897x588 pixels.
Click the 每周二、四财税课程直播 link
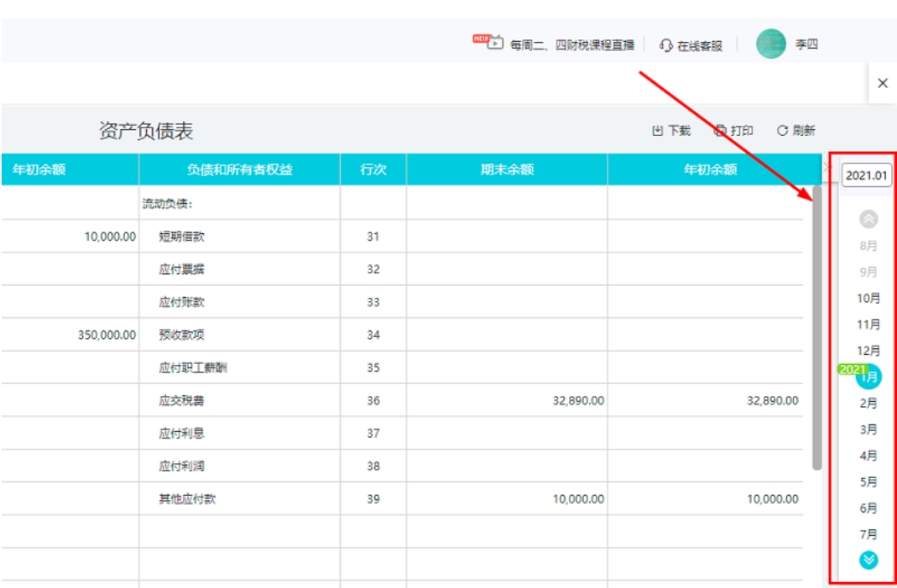[571, 45]
